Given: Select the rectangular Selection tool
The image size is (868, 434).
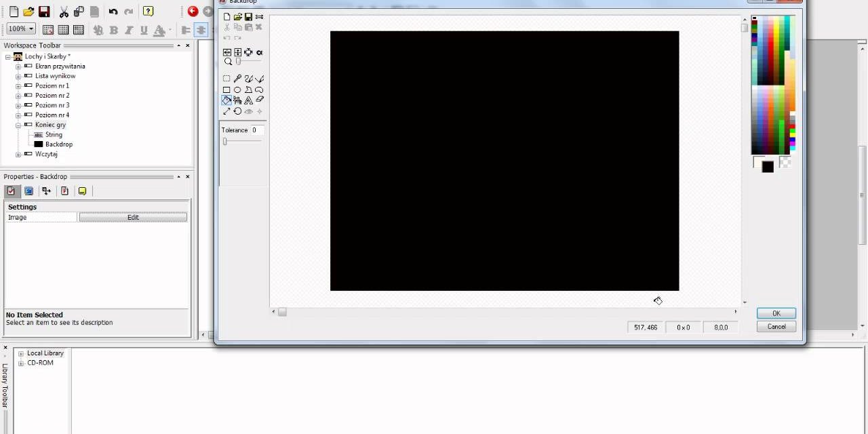Looking at the screenshot, I should pyautogui.click(x=226, y=79).
